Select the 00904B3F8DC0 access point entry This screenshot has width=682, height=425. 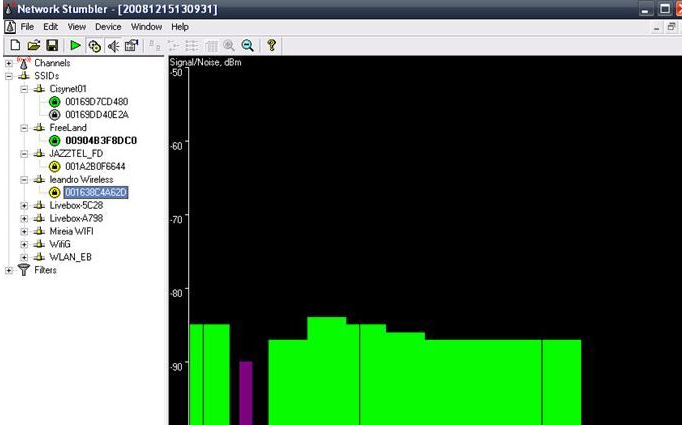point(100,141)
